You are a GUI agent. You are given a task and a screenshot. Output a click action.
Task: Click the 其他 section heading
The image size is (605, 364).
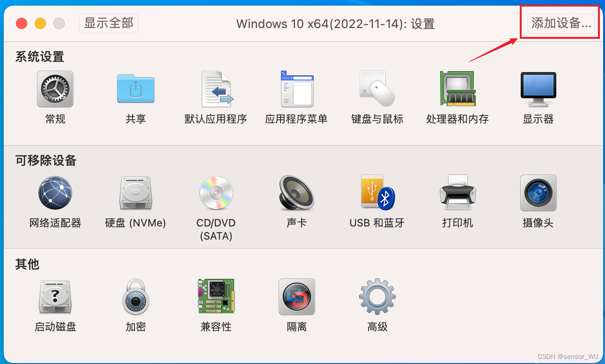27,265
